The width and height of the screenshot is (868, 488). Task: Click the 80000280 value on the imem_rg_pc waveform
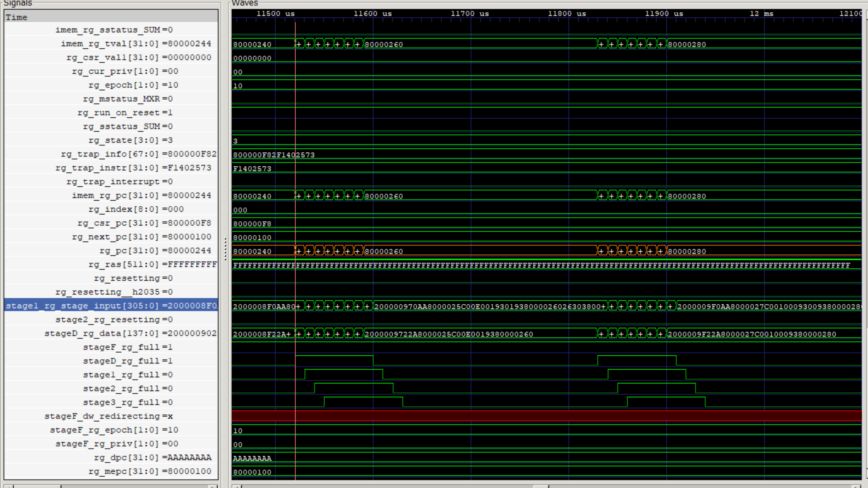point(687,196)
